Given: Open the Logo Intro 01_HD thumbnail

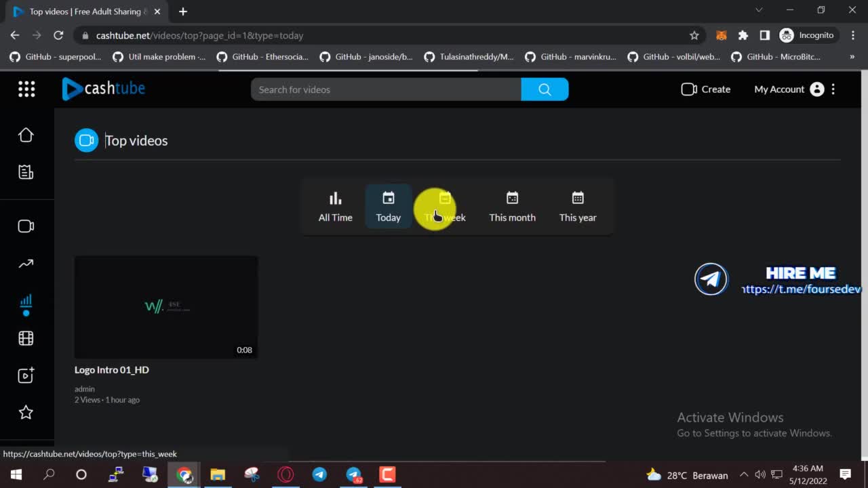Looking at the screenshot, I should click(x=166, y=307).
